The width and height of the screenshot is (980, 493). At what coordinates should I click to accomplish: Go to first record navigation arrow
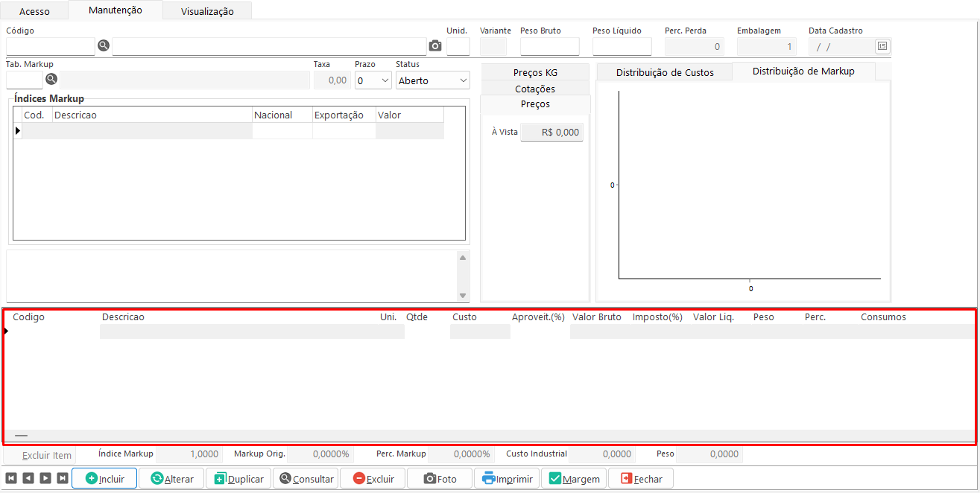[x=11, y=478]
